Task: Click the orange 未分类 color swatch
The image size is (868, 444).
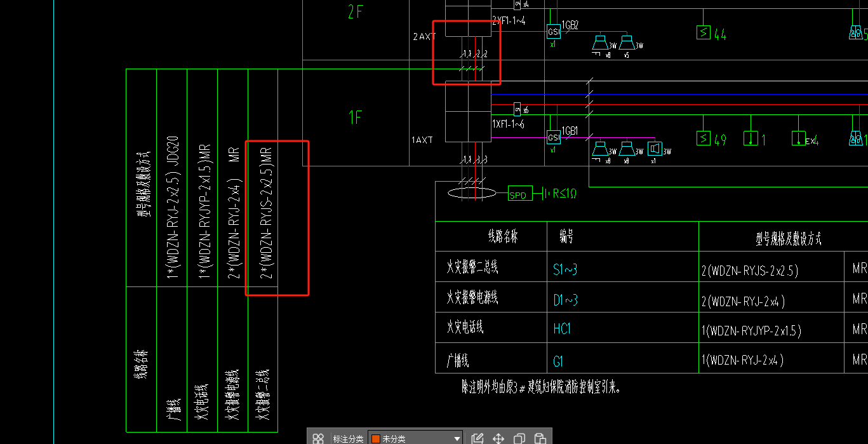Action: [376, 439]
